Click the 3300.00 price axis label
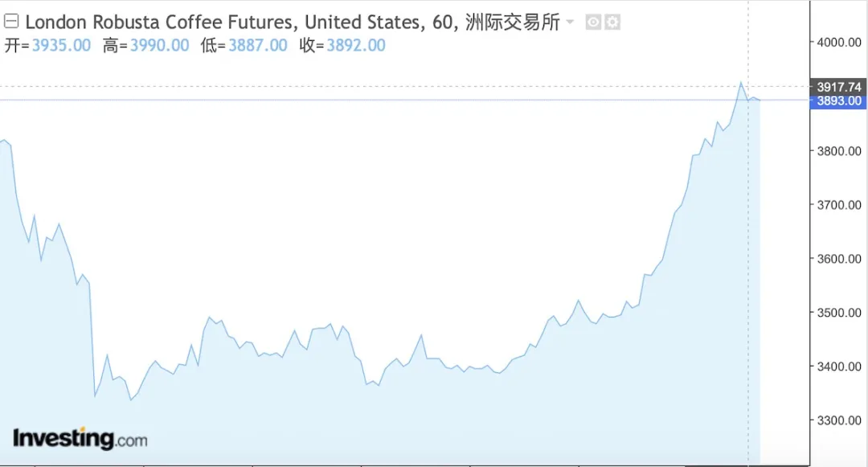 (839, 420)
